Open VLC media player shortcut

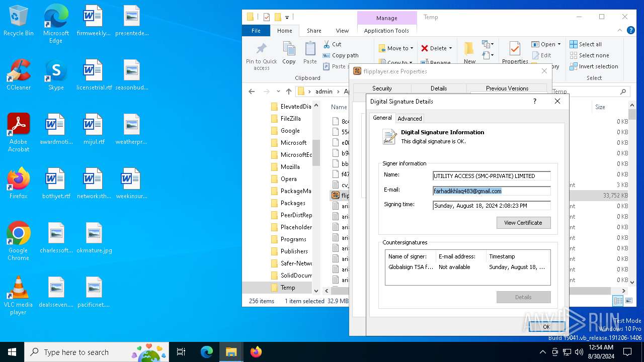coord(18,296)
